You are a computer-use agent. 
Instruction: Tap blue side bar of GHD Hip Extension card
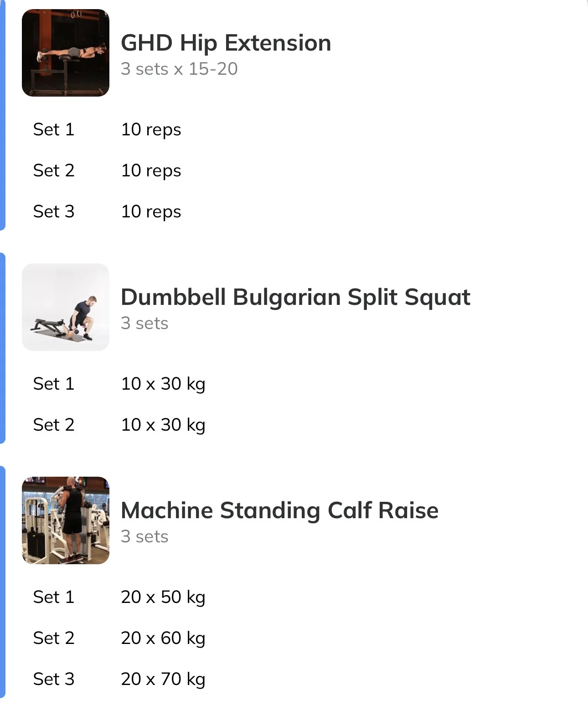coord(2,114)
